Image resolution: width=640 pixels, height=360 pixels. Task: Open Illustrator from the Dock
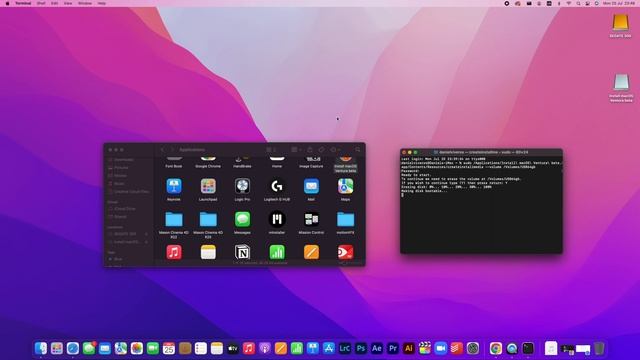pos(409,348)
